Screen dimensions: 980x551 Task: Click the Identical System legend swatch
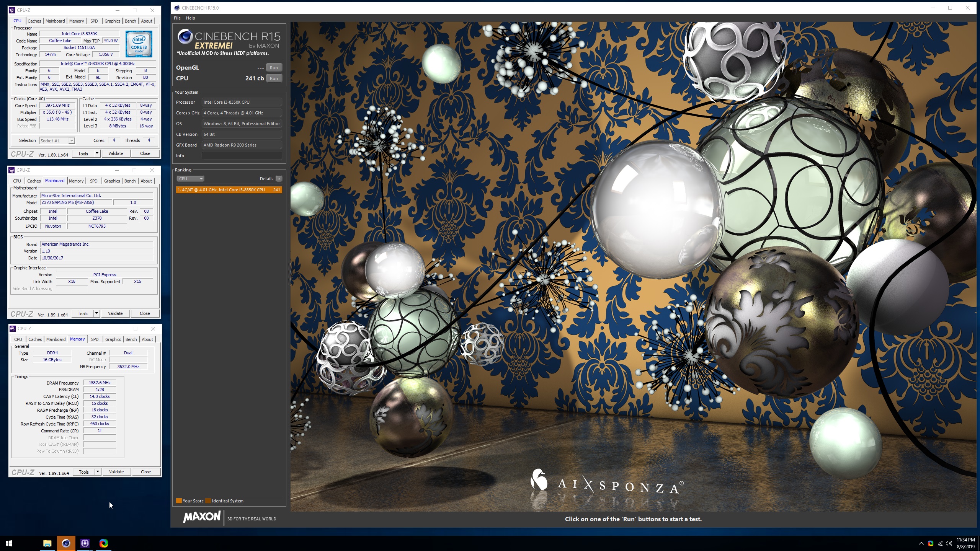coord(208,501)
